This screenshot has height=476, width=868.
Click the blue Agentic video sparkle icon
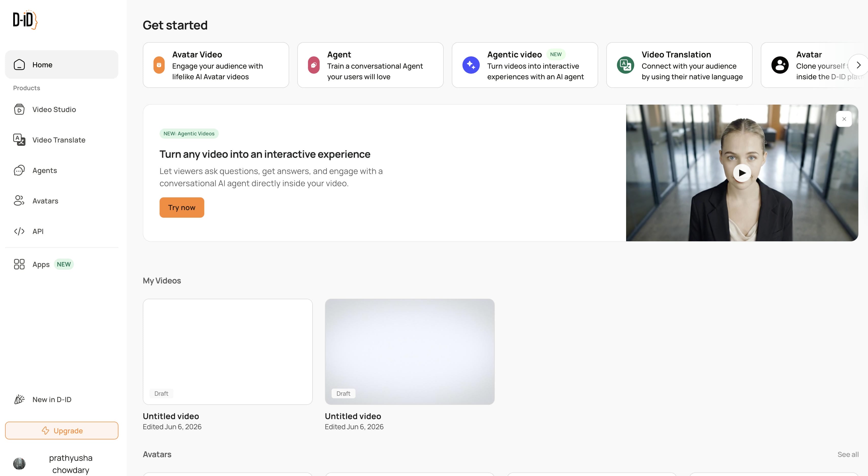471,65
